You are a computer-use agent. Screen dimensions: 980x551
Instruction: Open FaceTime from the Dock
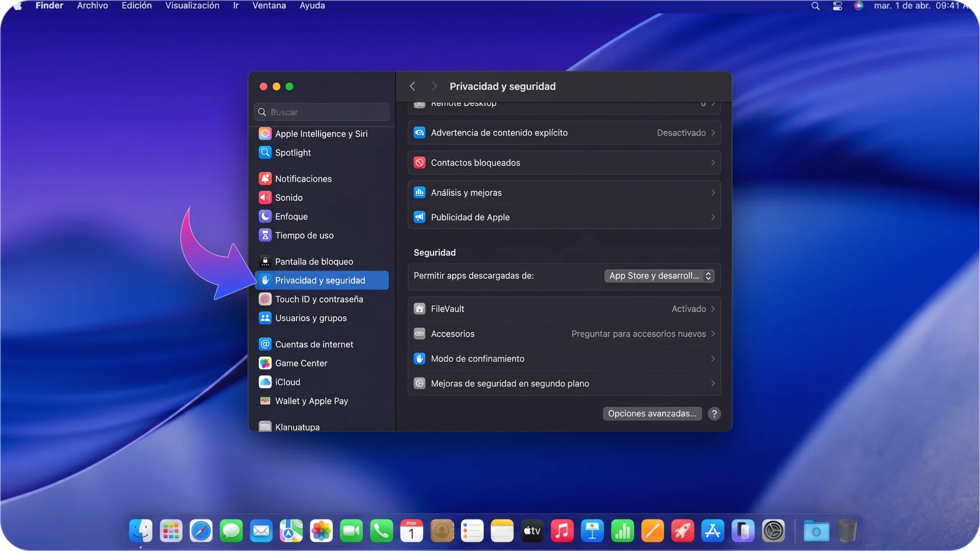click(352, 531)
